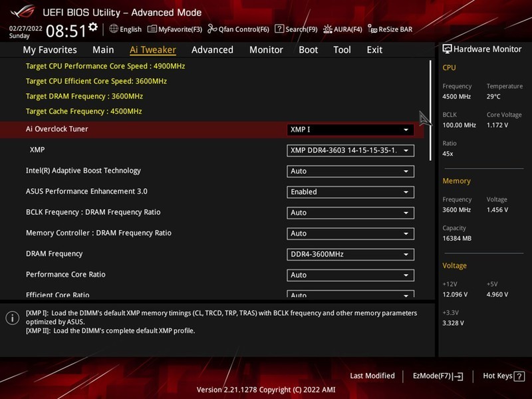Screen dimensions: 532x399
Task: Click the info icon in help panel
Action: [x=12, y=318]
